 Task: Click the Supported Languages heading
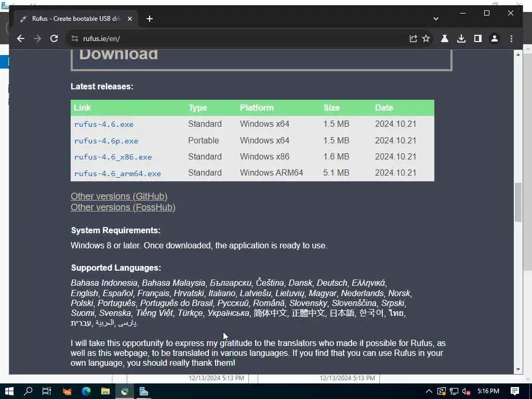click(x=116, y=268)
